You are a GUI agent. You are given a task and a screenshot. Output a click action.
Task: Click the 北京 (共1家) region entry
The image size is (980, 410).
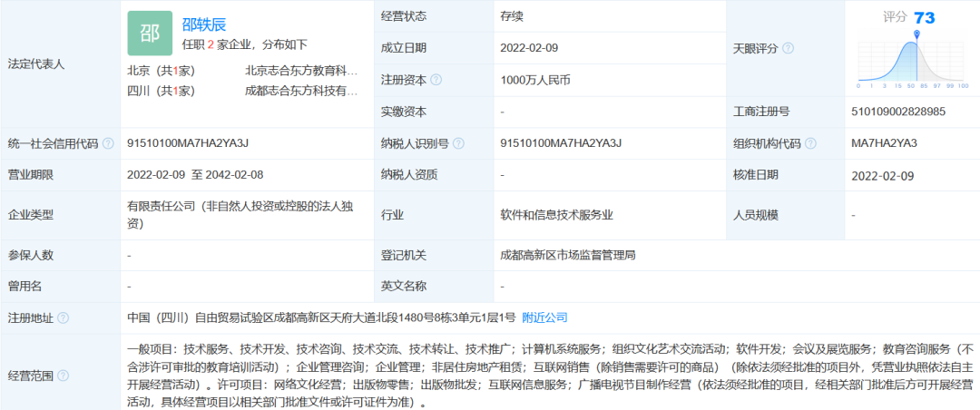click(161, 71)
